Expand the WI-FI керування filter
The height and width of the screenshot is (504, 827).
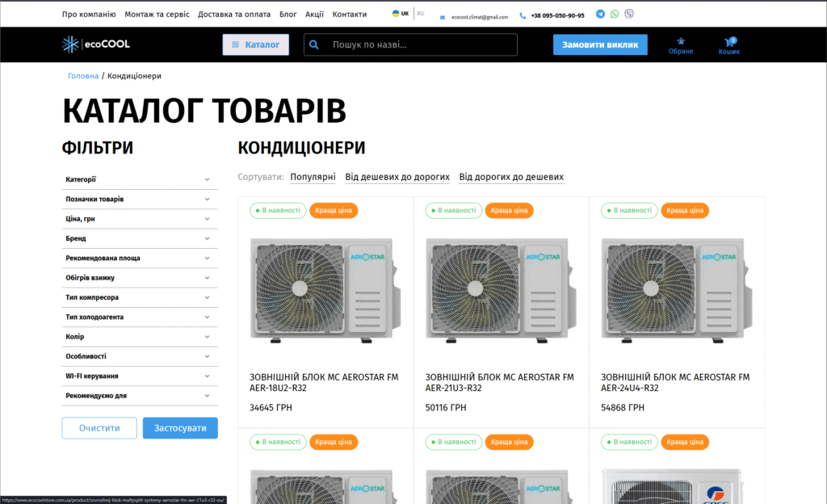[140, 376]
